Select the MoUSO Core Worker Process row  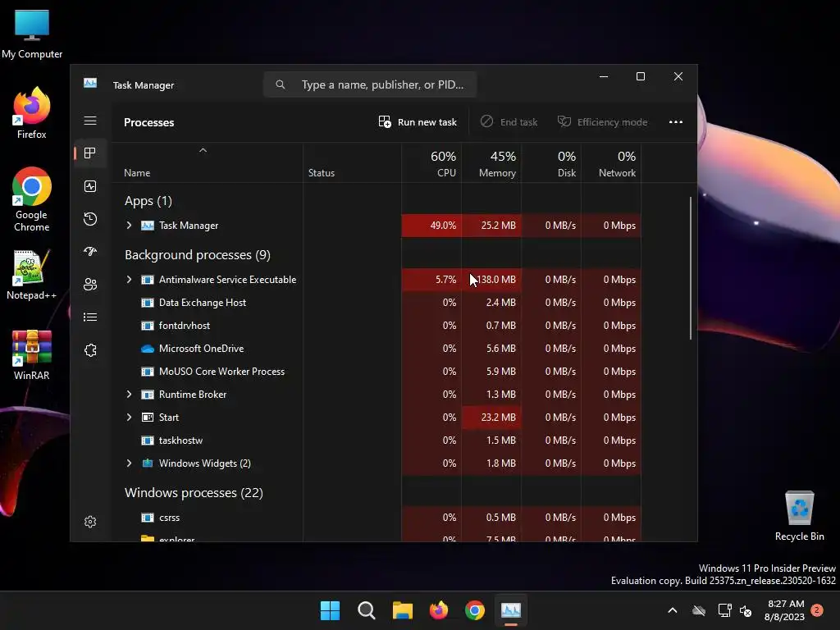(376, 372)
